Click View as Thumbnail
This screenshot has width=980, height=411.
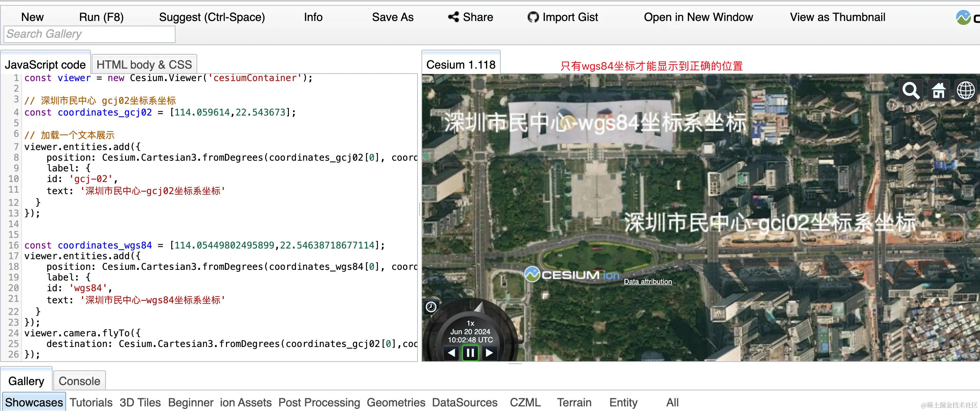click(x=838, y=17)
